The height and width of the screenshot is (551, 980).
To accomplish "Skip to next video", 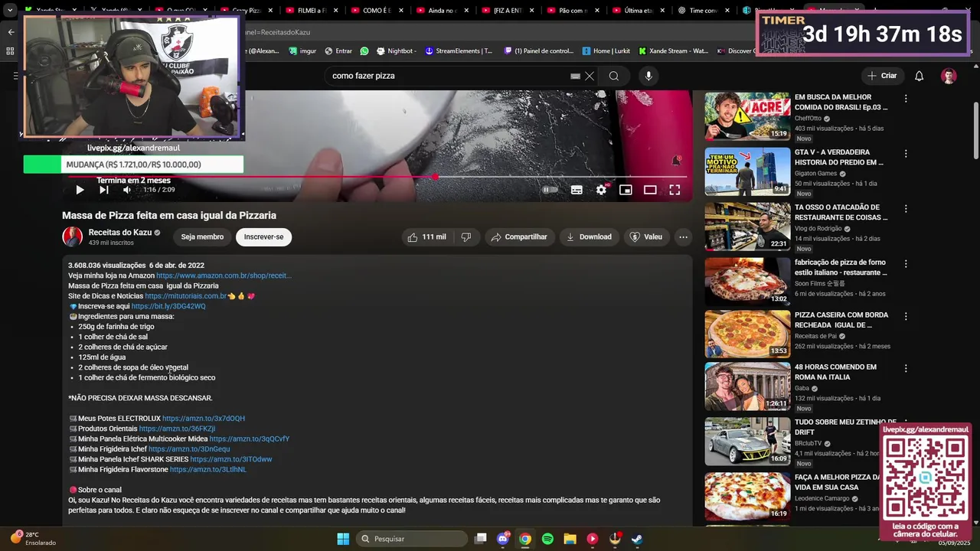I will coord(104,190).
